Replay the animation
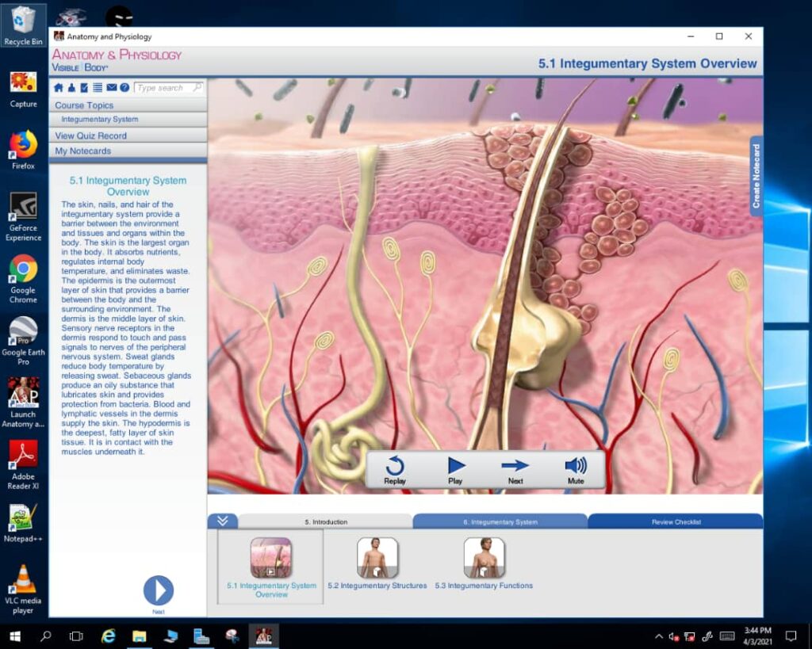Viewport: 812px width, 649px height. pos(395,470)
